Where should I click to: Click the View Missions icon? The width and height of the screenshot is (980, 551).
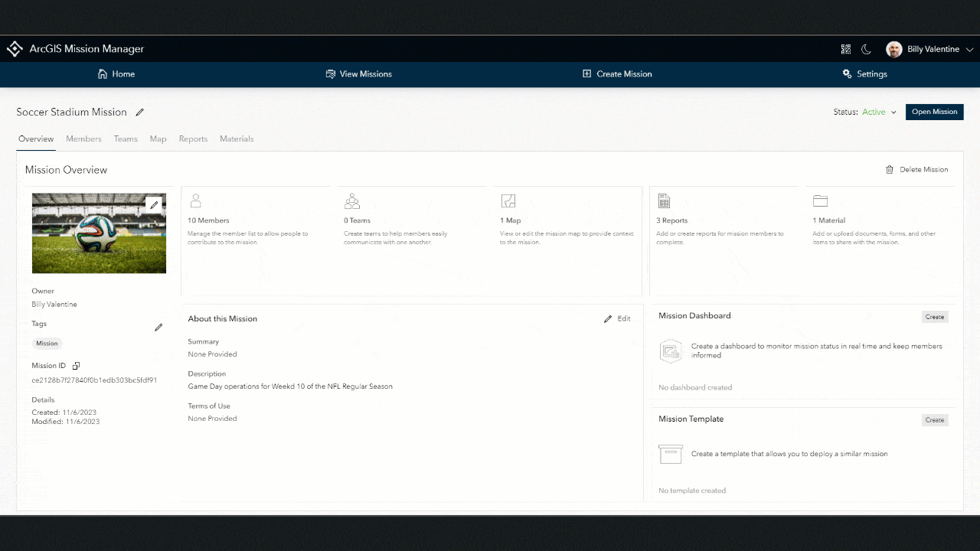click(x=331, y=74)
